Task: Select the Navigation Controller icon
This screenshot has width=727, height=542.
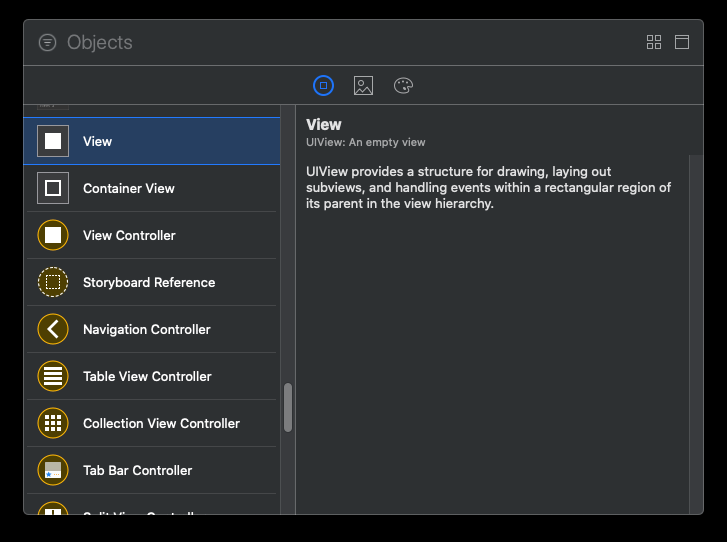Action: pyautogui.click(x=53, y=329)
